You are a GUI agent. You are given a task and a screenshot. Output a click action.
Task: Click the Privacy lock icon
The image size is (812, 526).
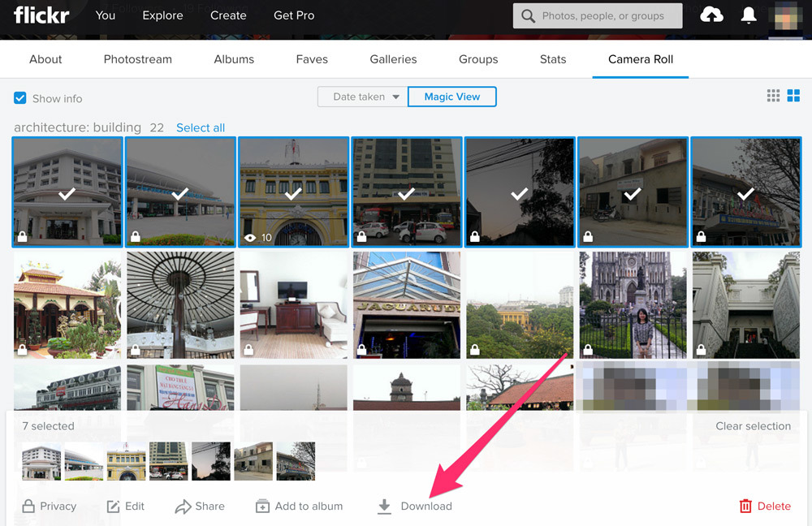[28, 507]
